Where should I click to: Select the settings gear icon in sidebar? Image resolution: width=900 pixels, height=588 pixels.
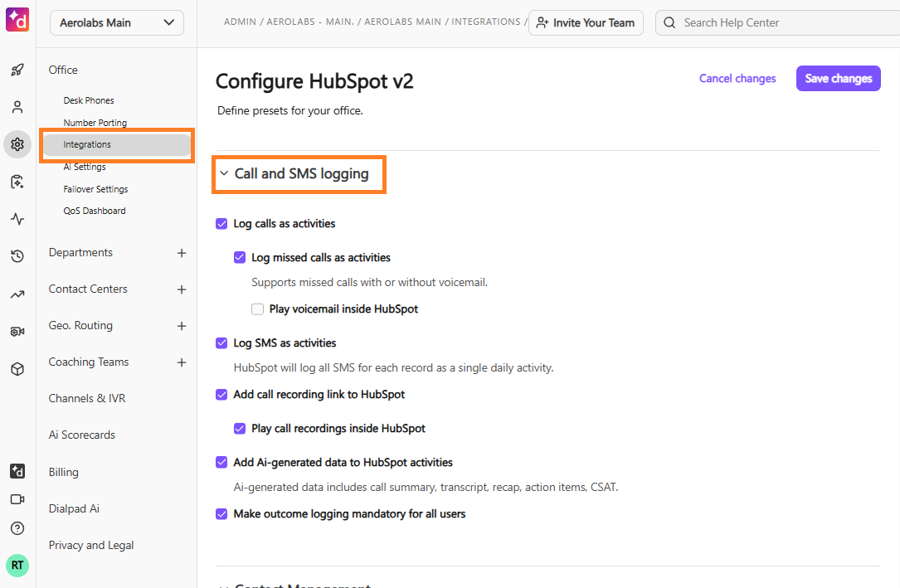point(17,144)
